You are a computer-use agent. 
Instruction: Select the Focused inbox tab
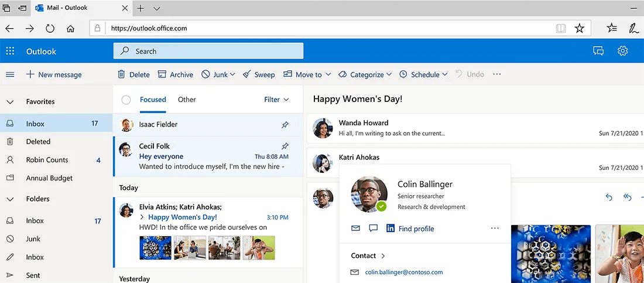pyautogui.click(x=153, y=100)
